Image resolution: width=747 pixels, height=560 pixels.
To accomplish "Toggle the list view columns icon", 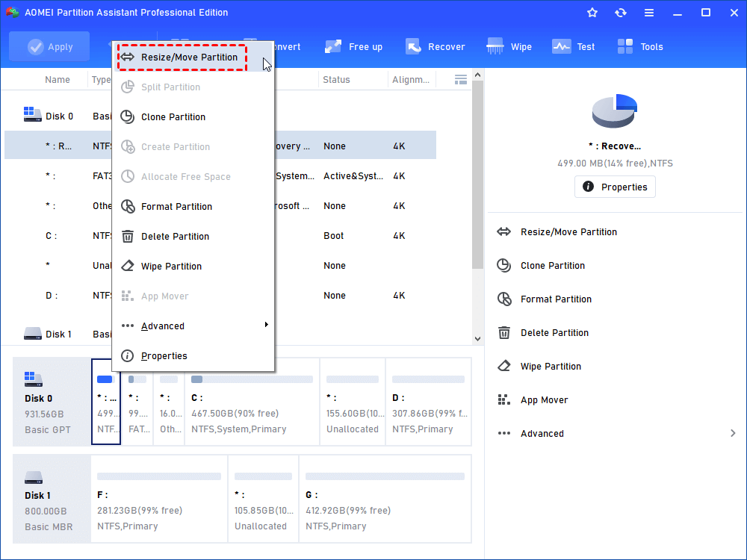I will (461, 80).
